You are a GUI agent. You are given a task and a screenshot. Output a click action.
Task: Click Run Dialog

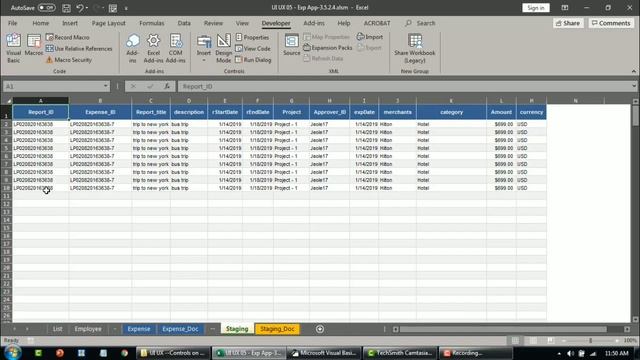pyautogui.click(x=253, y=60)
